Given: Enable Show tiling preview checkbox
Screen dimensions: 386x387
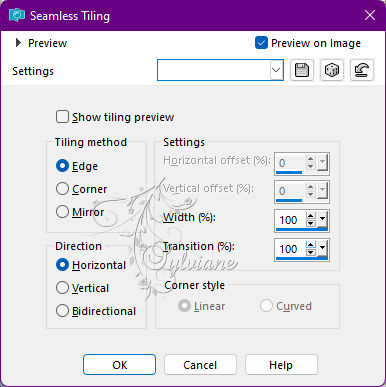Looking at the screenshot, I should [x=62, y=117].
